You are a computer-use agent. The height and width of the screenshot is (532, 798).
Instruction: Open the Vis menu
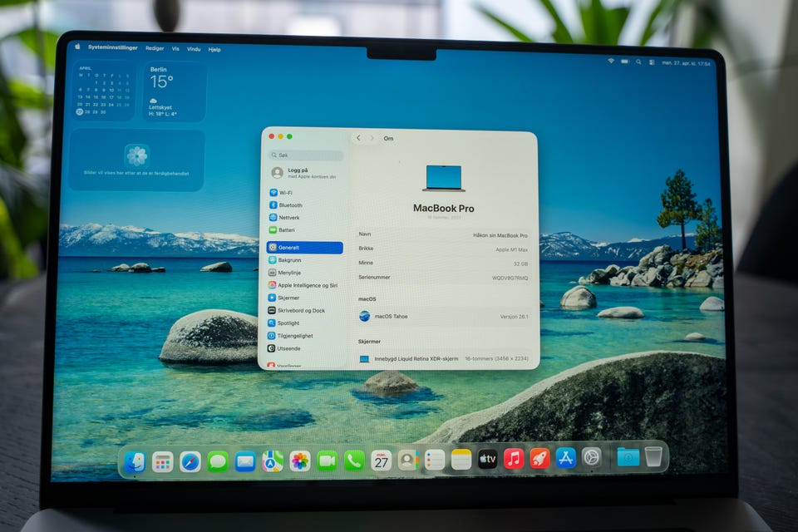(175, 49)
